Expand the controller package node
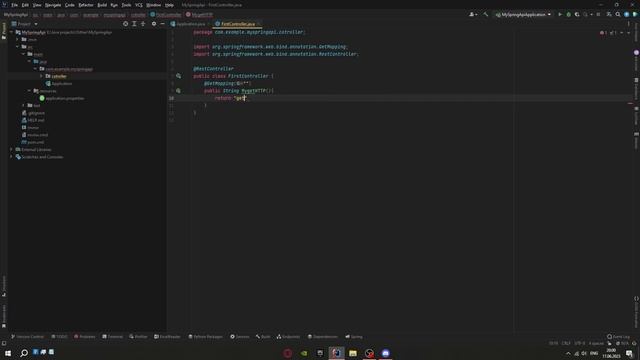 pos(41,76)
